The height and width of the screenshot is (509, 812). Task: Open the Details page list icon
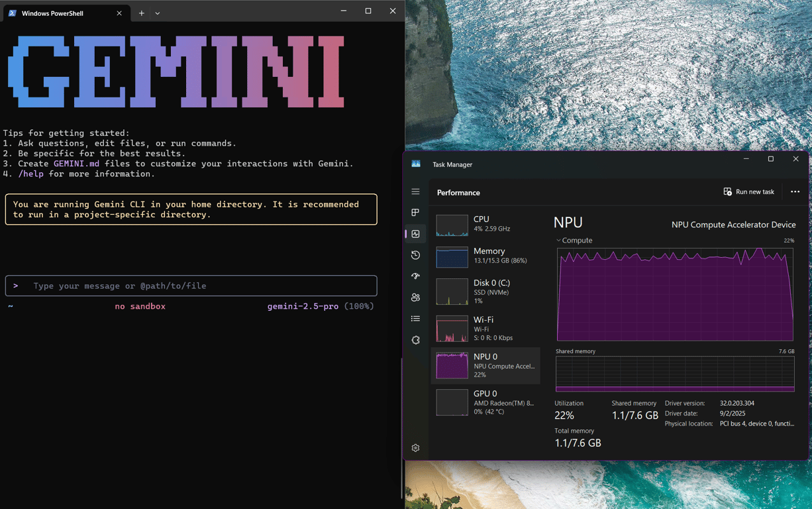pos(415,318)
